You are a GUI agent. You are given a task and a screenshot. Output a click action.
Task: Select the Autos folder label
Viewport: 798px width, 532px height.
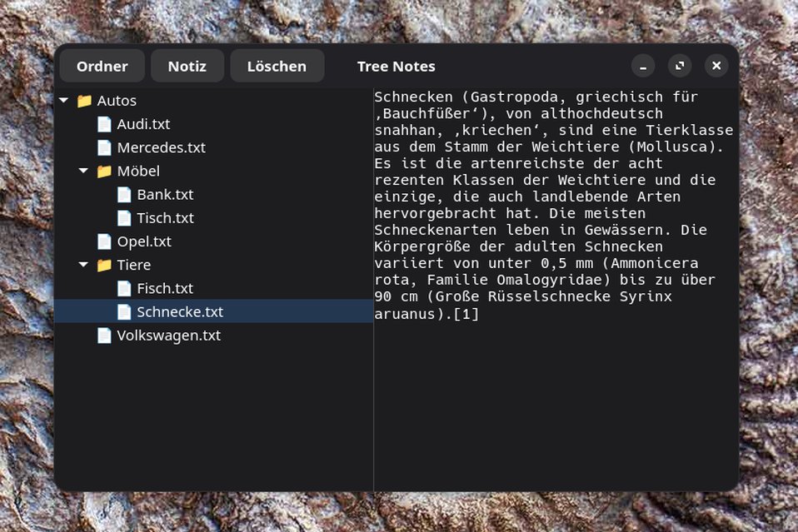[117, 101]
